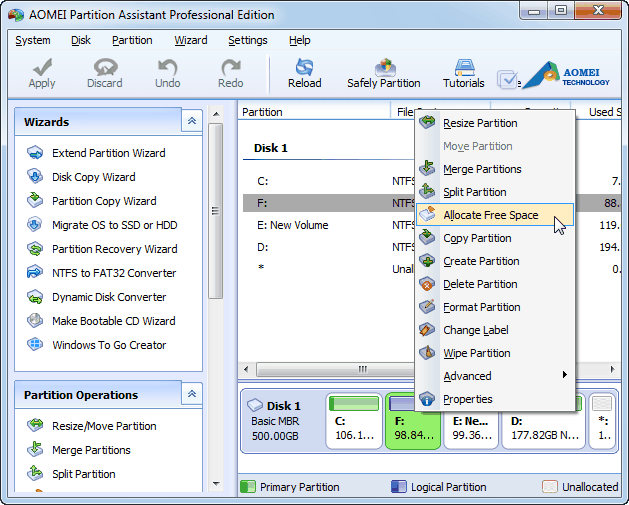This screenshot has width=629, height=505.
Task: Click the Partition column header
Action: pos(314,112)
